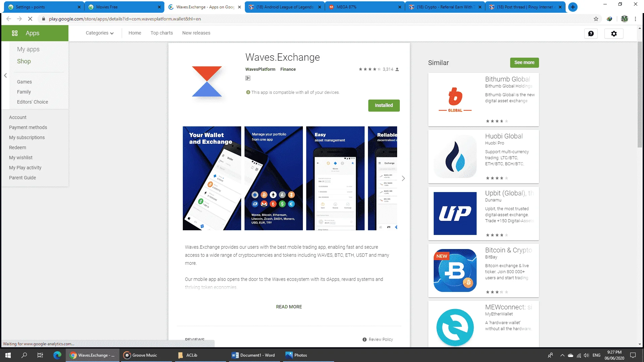Open Your Wallet and Exchange screenshot
644x362 pixels.
(x=212, y=178)
